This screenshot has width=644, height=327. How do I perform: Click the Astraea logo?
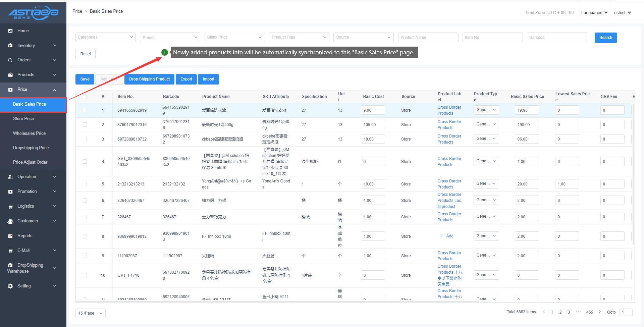pyautogui.click(x=33, y=13)
